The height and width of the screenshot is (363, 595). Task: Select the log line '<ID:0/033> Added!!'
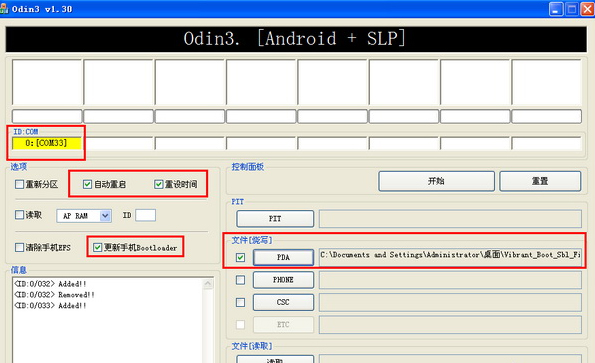tap(50, 306)
